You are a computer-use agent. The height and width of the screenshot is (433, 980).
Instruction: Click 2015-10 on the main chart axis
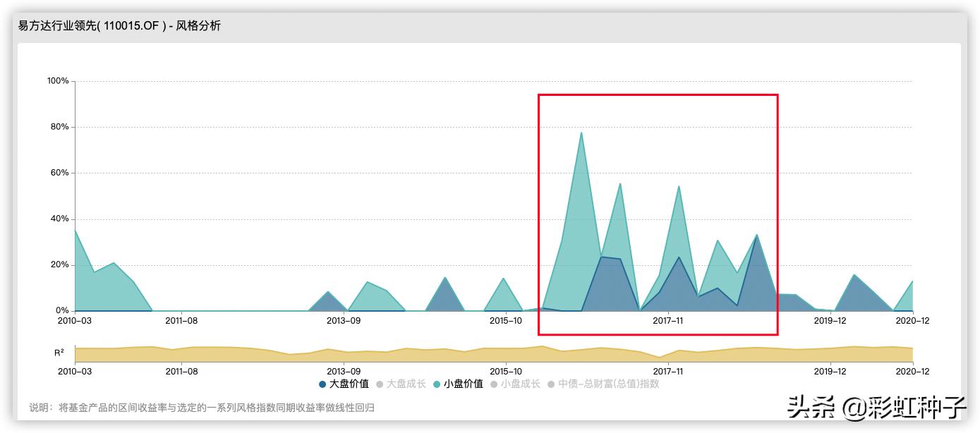pyautogui.click(x=506, y=321)
